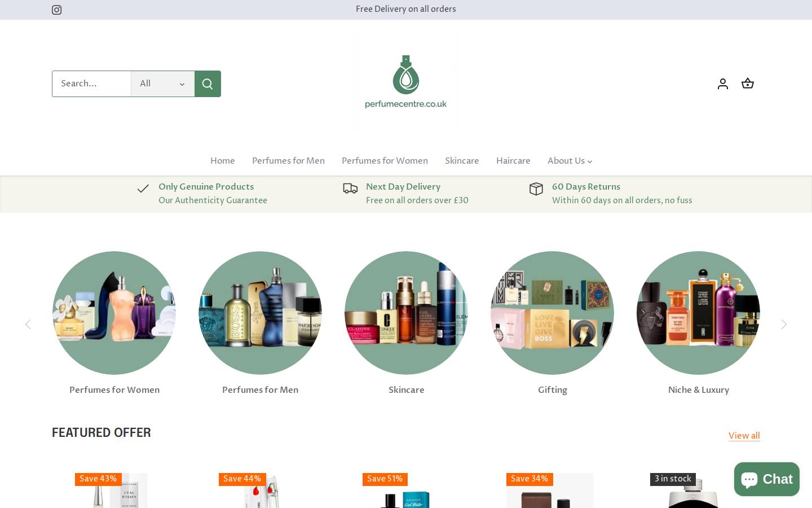Click the checkmark icon beside Only Genuine Products
Viewport: 812px width, 508px height.
pos(143,189)
